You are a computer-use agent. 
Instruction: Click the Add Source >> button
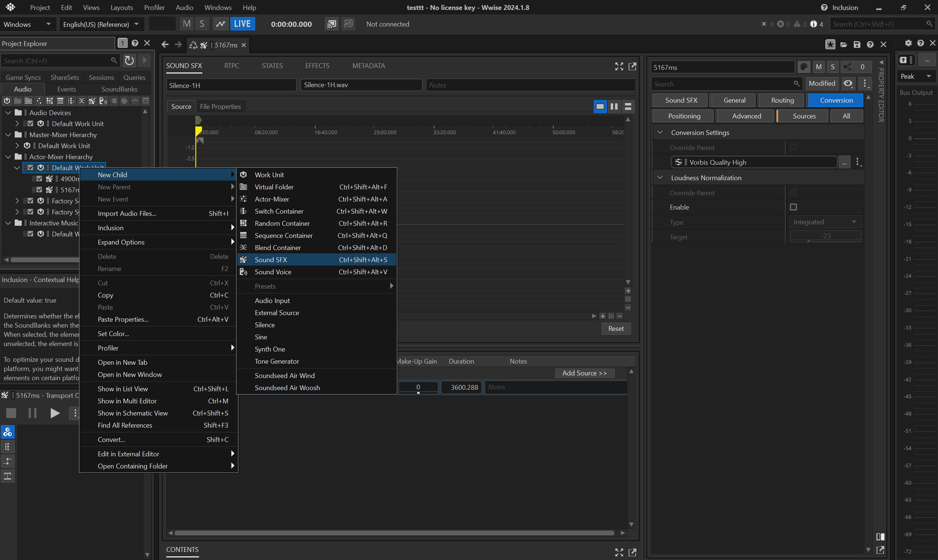pyautogui.click(x=584, y=373)
